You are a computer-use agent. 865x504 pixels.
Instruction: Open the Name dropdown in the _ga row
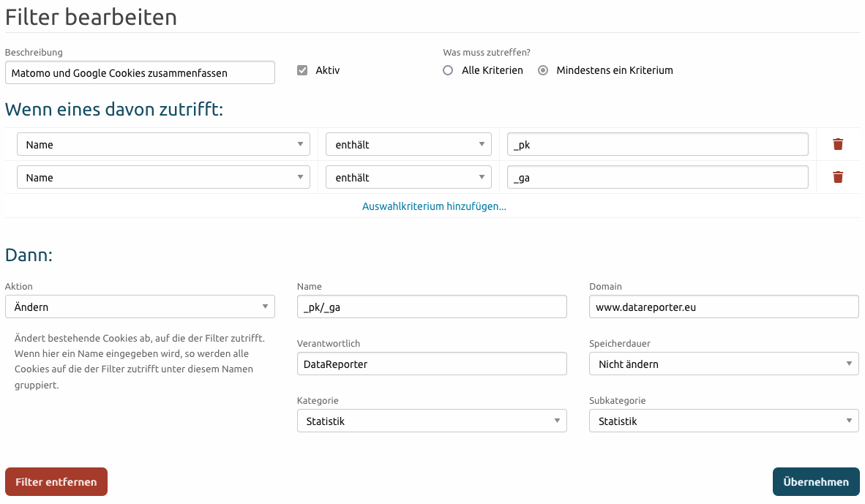coord(163,178)
